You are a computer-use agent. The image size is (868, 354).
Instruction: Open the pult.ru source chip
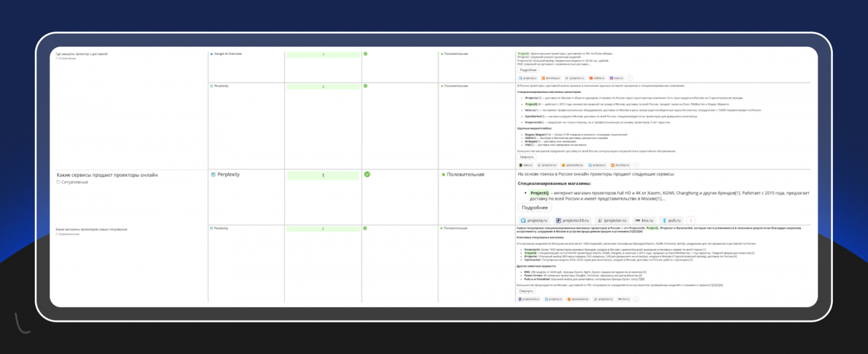click(x=672, y=220)
